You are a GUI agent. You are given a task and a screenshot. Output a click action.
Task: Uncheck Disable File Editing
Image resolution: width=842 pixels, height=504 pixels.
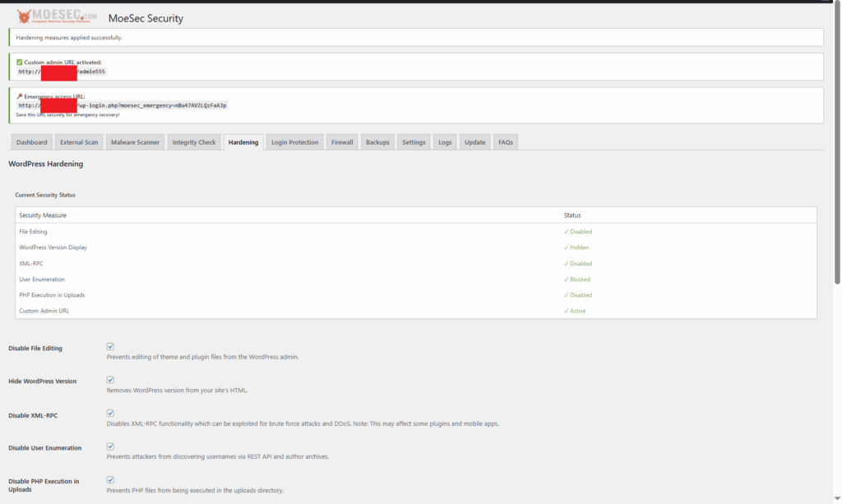pyautogui.click(x=110, y=346)
